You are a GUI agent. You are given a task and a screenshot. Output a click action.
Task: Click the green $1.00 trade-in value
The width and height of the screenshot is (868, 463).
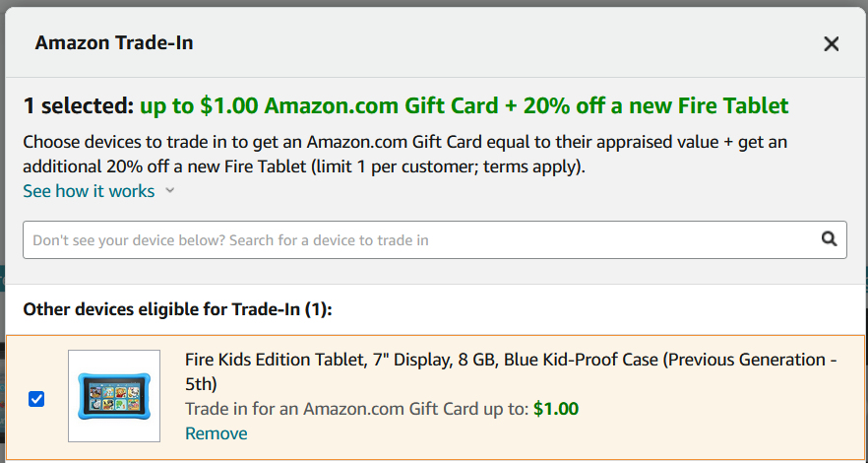[x=556, y=409]
